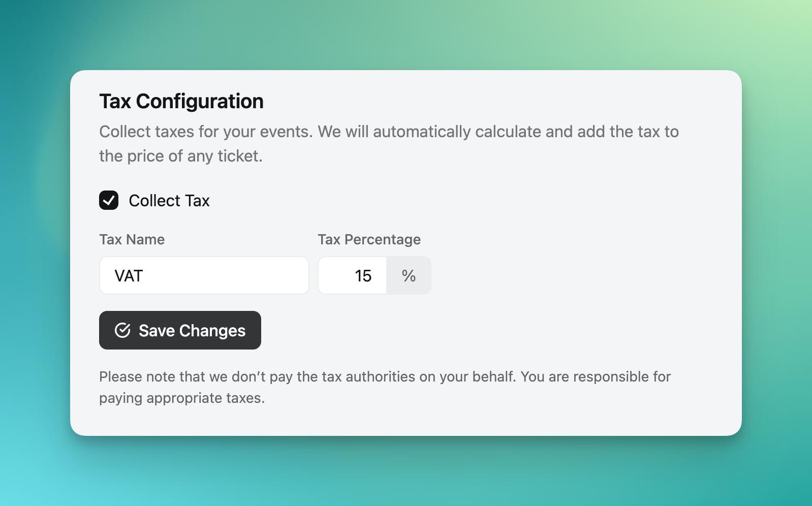Click the "Save Changes" button text
Viewport: 812px width, 506px height.
(192, 331)
